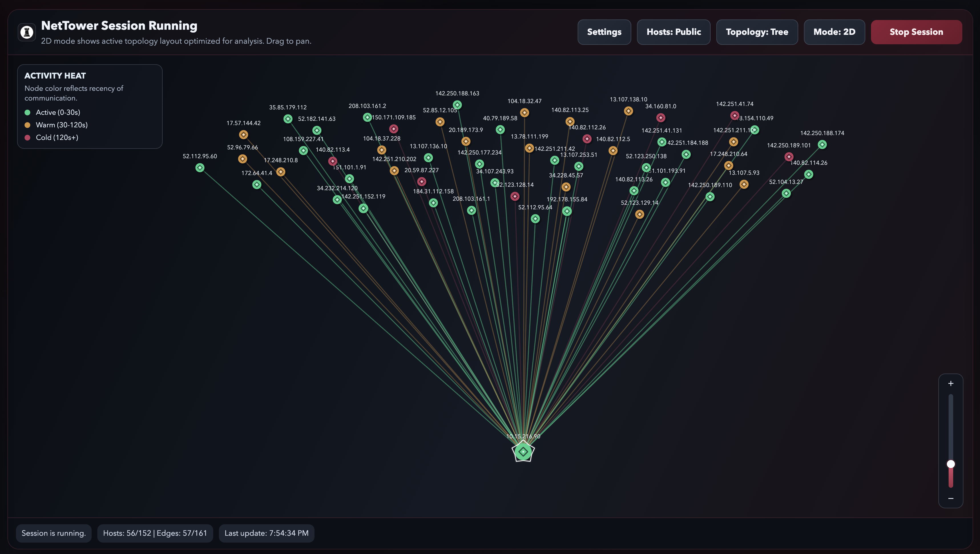Image resolution: width=980 pixels, height=554 pixels.
Task: Switch the Topology: Tree layout
Action: (x=757, y=32)
